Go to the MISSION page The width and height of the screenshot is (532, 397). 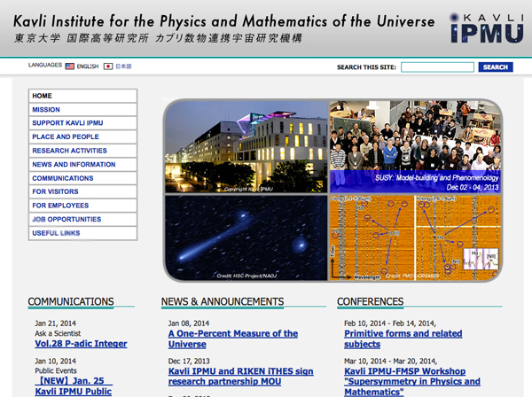(82, 110)
